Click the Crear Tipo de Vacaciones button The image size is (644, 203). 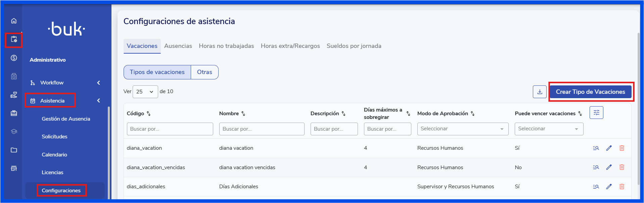[590, 92]
